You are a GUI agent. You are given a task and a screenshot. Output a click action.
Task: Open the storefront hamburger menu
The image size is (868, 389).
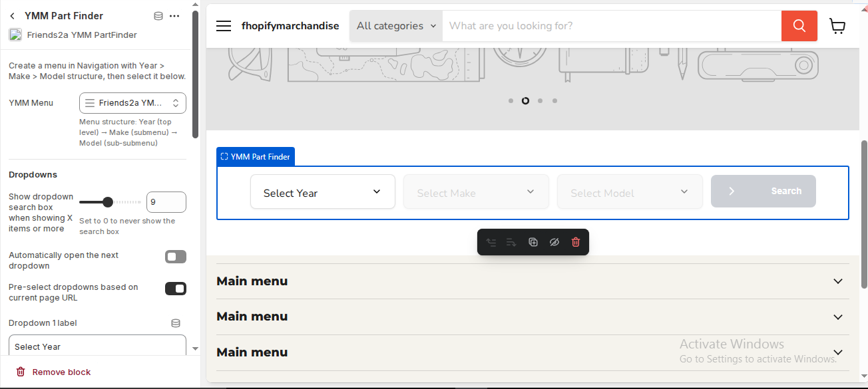[224, 26]
